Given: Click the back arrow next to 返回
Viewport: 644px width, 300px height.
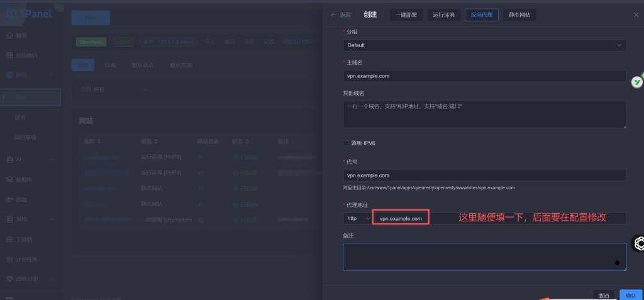Looking at the screenshot, I should (333, 14).
